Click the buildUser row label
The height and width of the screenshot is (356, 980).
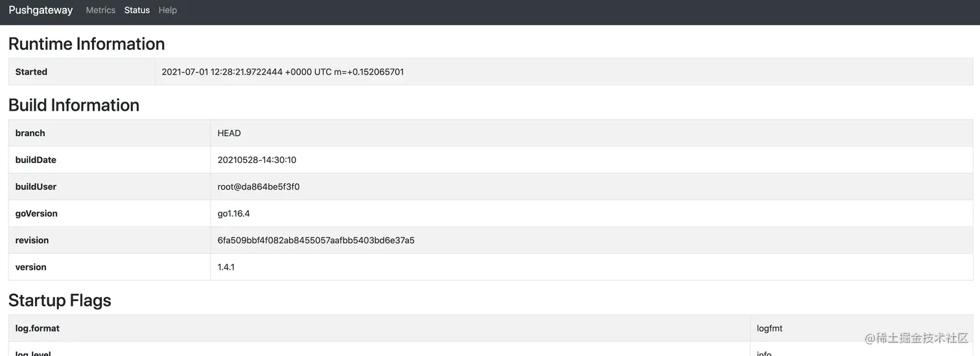pos(36,187)
